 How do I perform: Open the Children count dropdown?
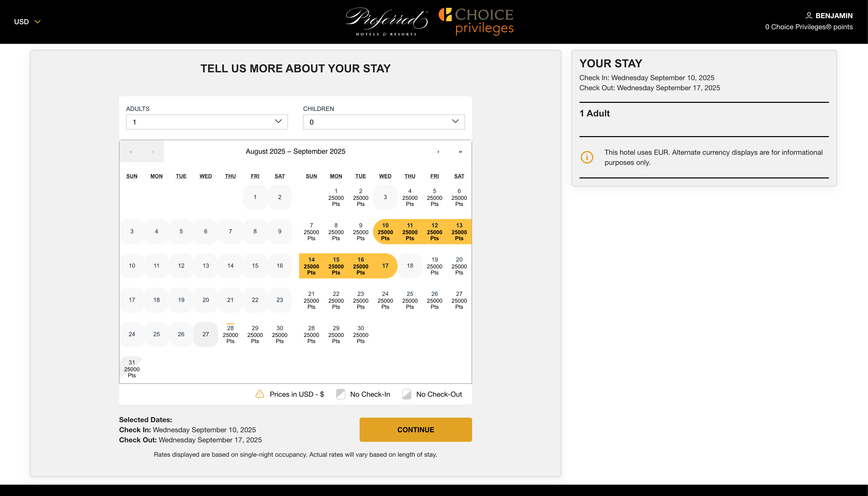[x=384, y=122]
